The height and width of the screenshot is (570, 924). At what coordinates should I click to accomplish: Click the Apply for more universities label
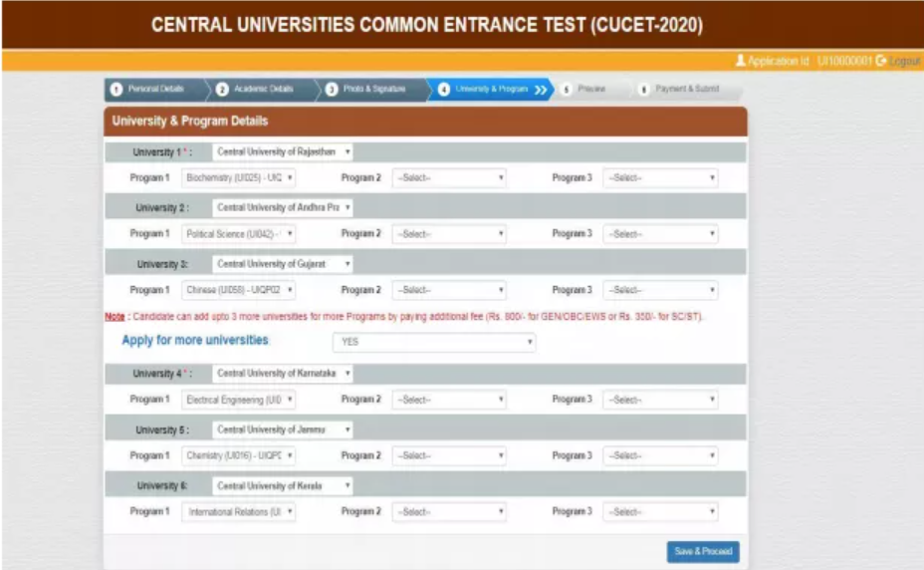tap(195, 341)
